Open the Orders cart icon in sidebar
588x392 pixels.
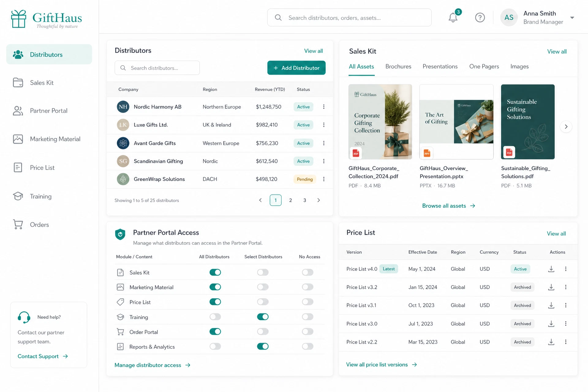pyautogui.click(x=18, y=224)
